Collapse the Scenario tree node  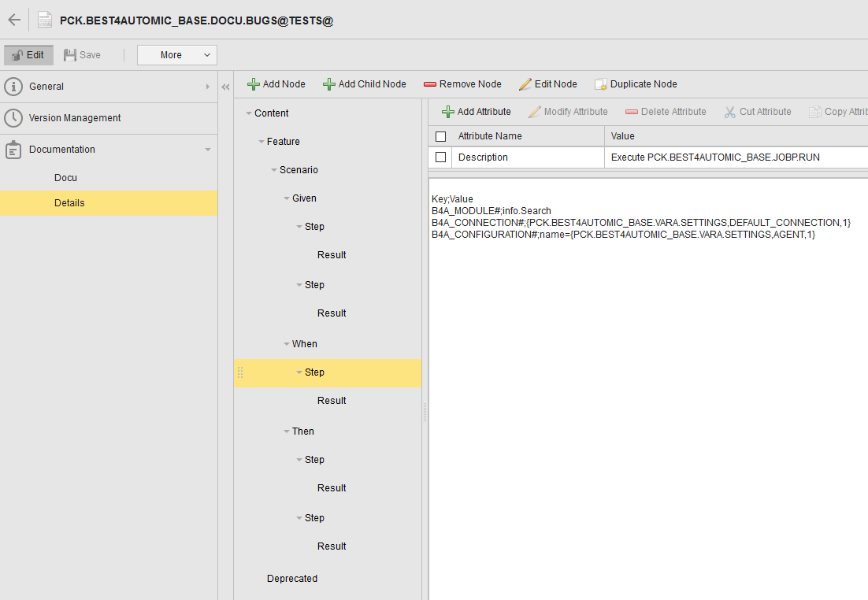[x=273, y=170]
